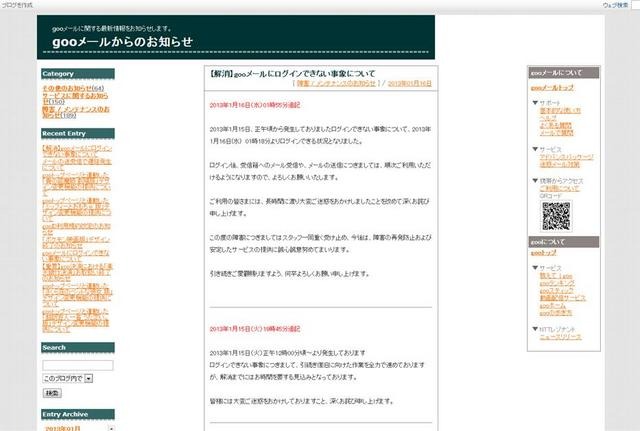The width and height of the screenshot is (640, 431).
Task: Open category その他のお知らせ(64)
Action: (x=73, y=88)
